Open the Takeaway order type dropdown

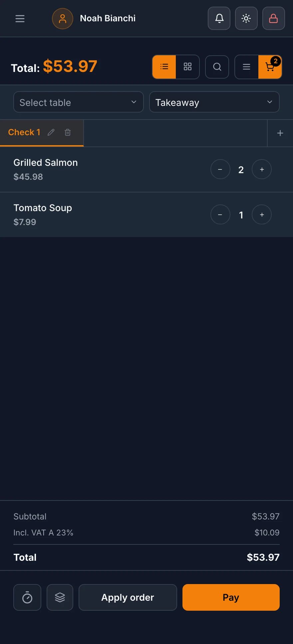(x=214, y=102)
